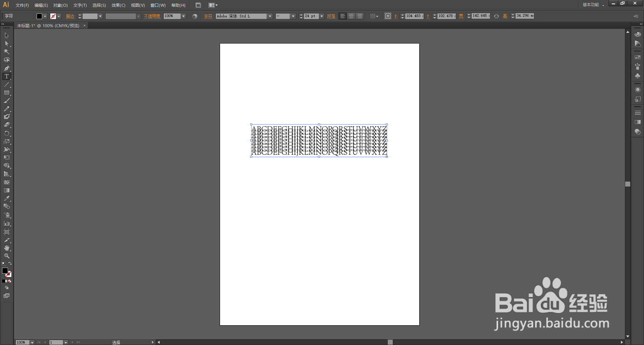Open the 基本功能 workspace switcher

coord(593,5)
